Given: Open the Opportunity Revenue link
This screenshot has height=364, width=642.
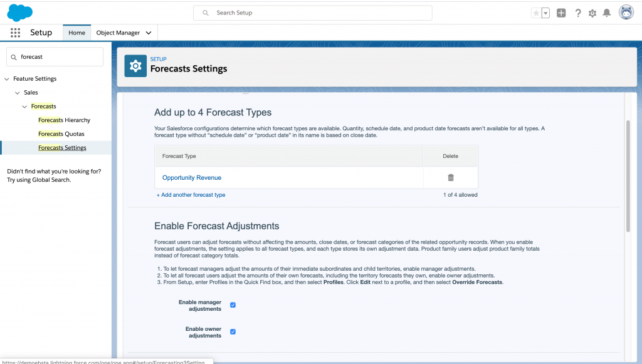Looking at the screenshot, I should point(192,178).
